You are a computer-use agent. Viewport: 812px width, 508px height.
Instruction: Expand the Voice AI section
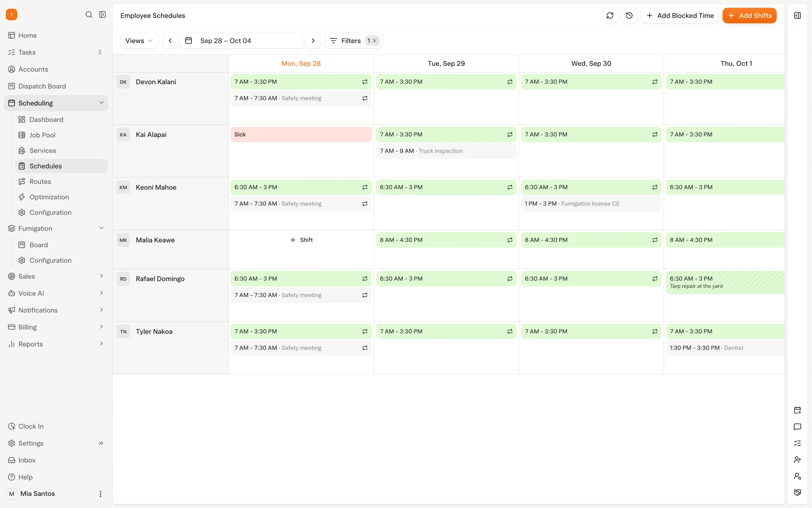coord(101,293)
